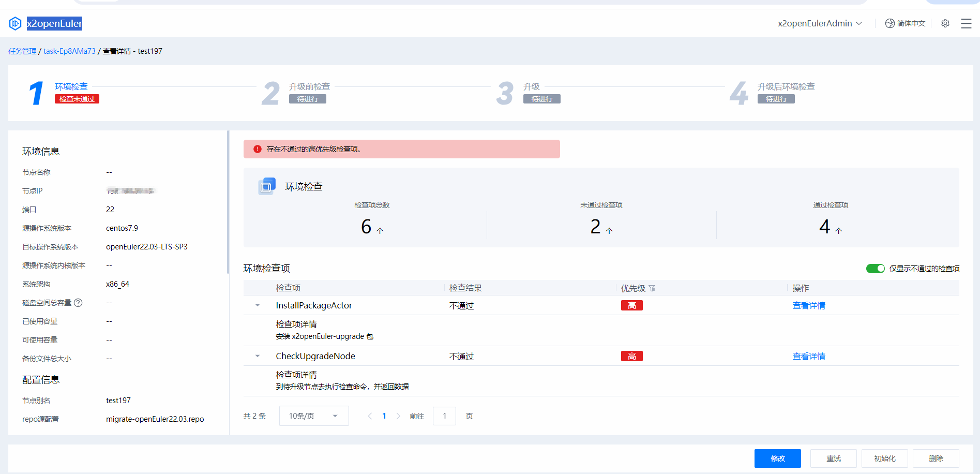The height and width of the screenshot is (474, 980).
Task: Go to next page arrow
Action: [398, 416]
